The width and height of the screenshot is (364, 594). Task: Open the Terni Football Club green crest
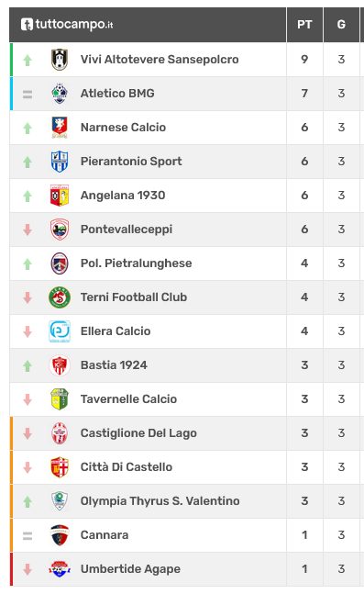tap(60, 297)
